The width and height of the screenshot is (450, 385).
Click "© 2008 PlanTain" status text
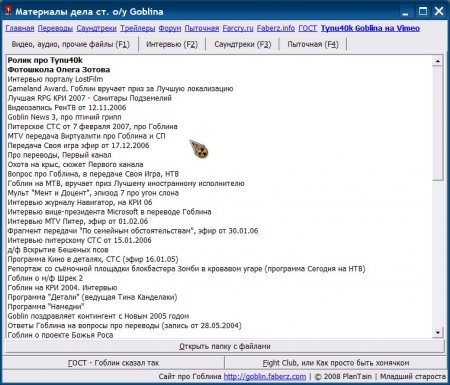point(343,377)
